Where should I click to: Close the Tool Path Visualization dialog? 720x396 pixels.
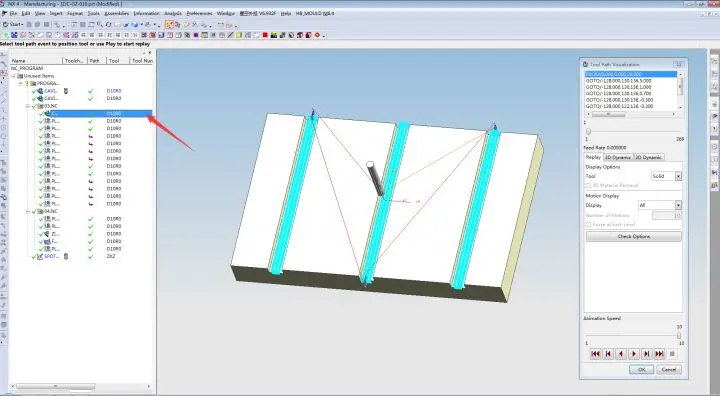(679, 64)
